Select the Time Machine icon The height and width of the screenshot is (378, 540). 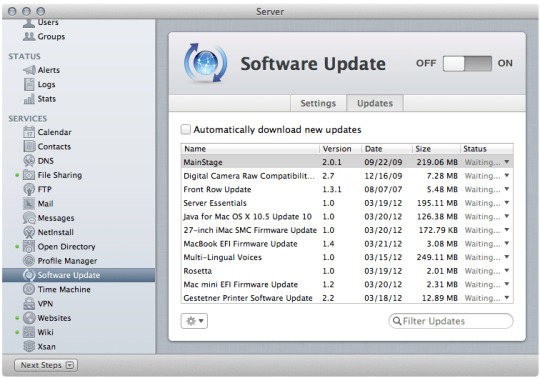[29, 289]
